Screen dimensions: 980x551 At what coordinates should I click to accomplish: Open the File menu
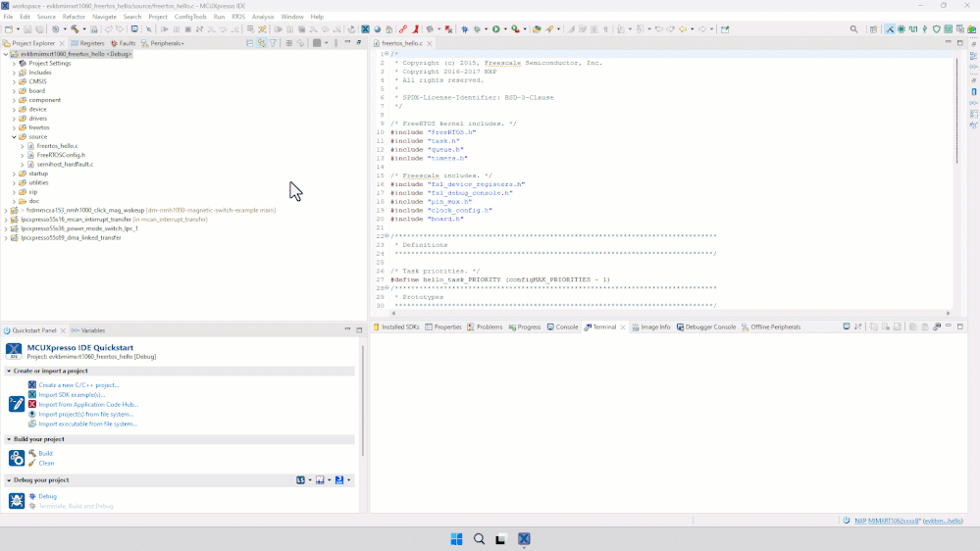pyautogui.click(x=8, y=17)
